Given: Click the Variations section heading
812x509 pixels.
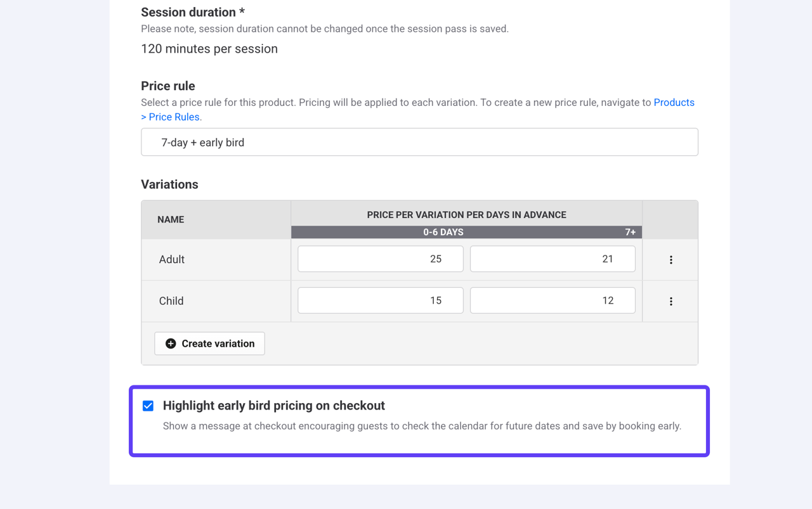Looking at the screenshot, I should point(169,184).
